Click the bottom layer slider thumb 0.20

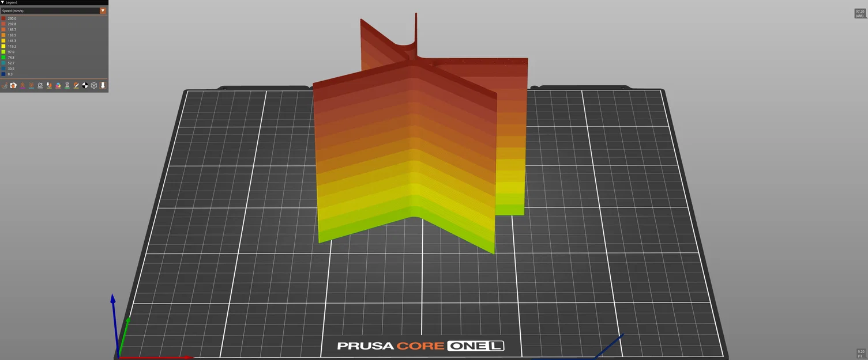[x=861, y=353]
